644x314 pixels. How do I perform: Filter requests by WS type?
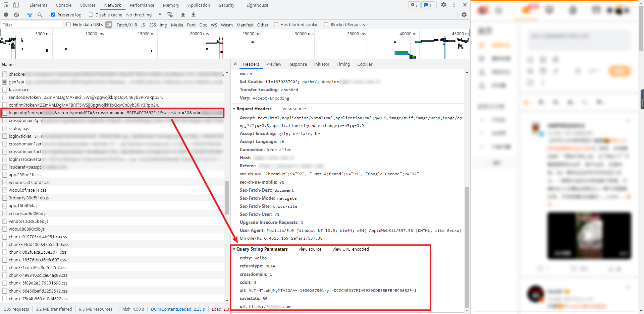pyautogui.click(x=214, y=25)
